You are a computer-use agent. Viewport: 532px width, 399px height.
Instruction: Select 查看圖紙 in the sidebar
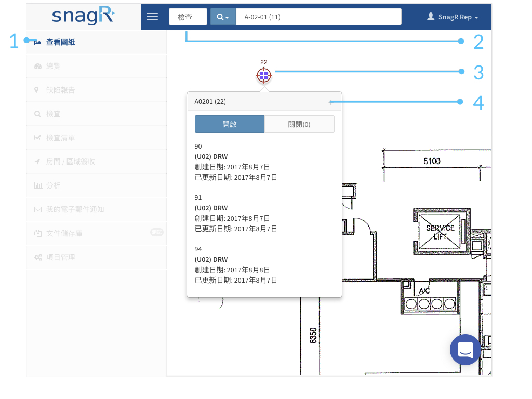[96, 42]
